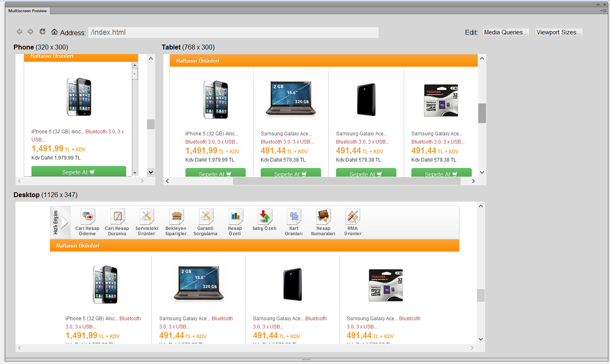Click the Phone inner frame scroll up arrow
The width and height of the screenshot is (610, 364).
[x=135, y=65]
